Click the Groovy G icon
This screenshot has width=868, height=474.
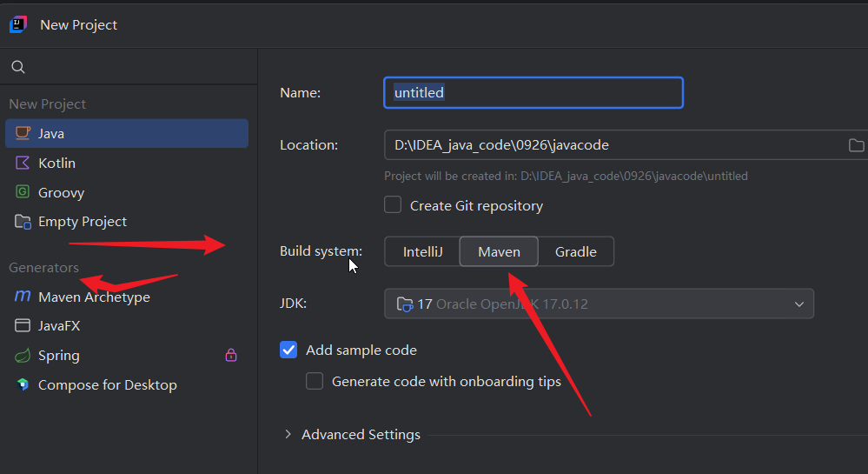tap(23, 192)
